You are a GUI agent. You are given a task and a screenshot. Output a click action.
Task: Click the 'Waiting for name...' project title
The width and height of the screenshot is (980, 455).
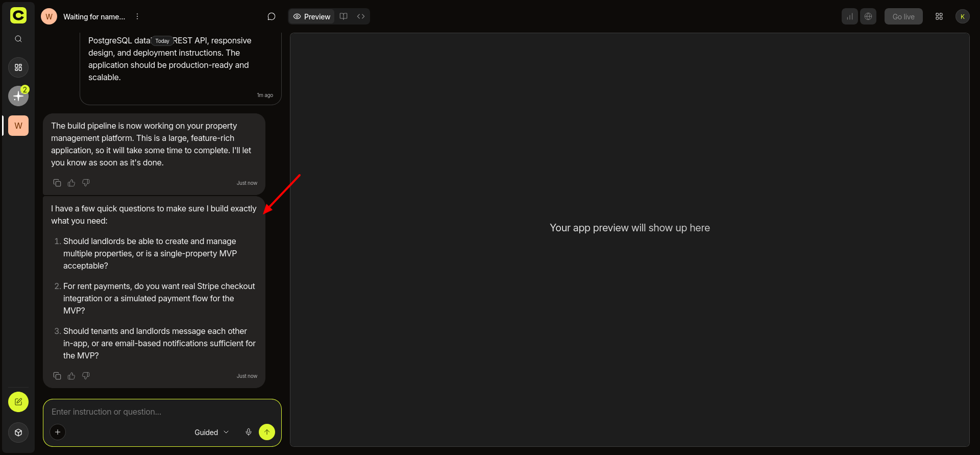tap(94, 17)
